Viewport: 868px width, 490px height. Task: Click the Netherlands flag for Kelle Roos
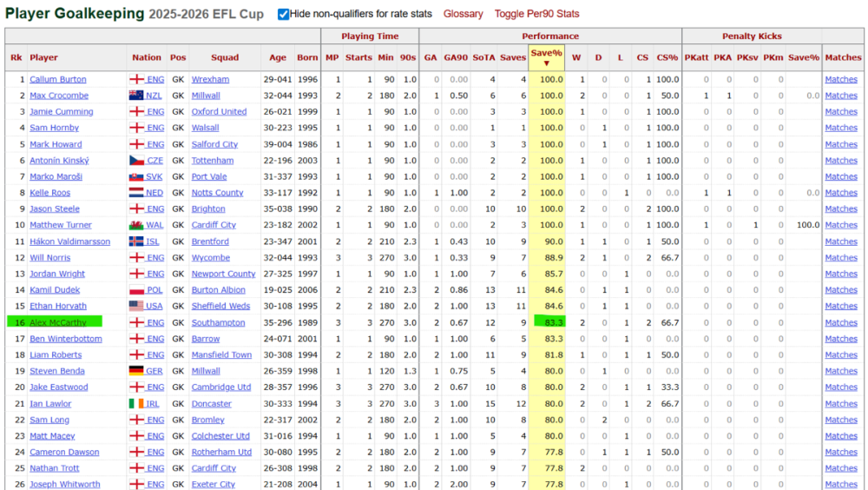click(136, 193)
